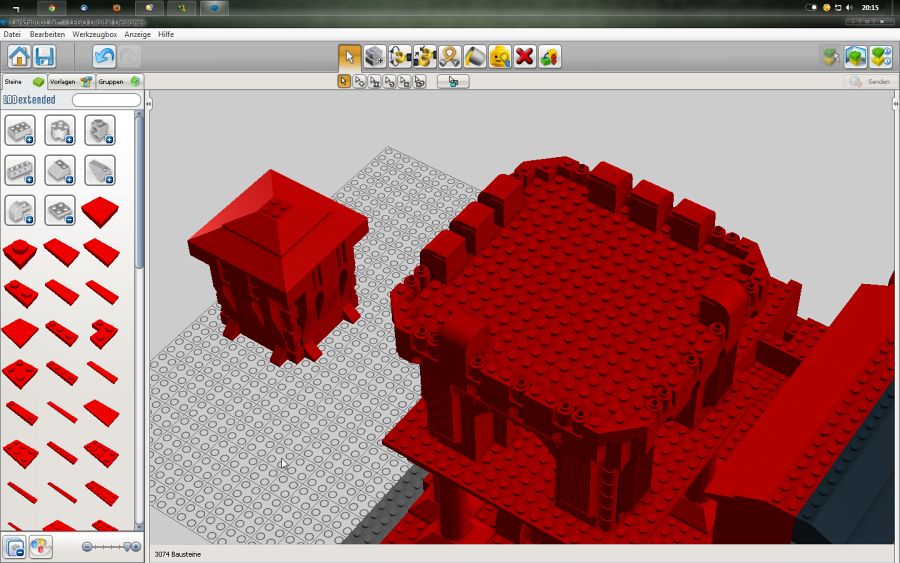The image size is (900, 563).
Task: Switch to View mode in the top right
Action: coord(855,56)
